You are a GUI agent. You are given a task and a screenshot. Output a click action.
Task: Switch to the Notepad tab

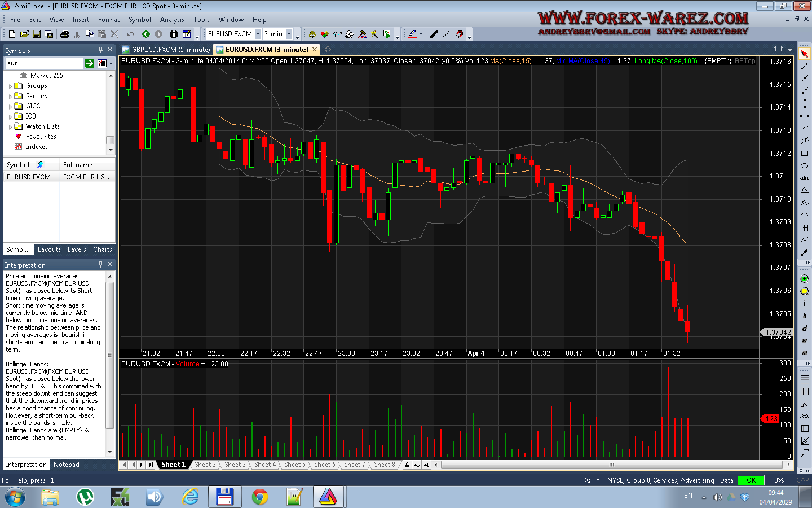pyautogui.click(x=67, y=465)
